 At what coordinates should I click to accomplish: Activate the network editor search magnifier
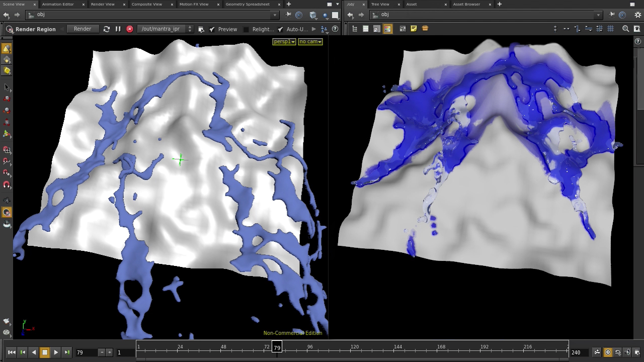click(625, 29)
